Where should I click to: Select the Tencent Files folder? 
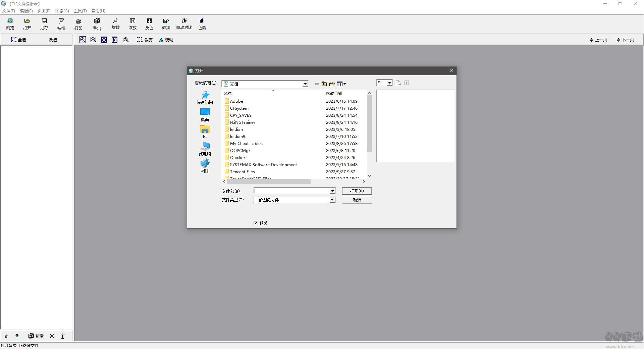pos(242,172)
